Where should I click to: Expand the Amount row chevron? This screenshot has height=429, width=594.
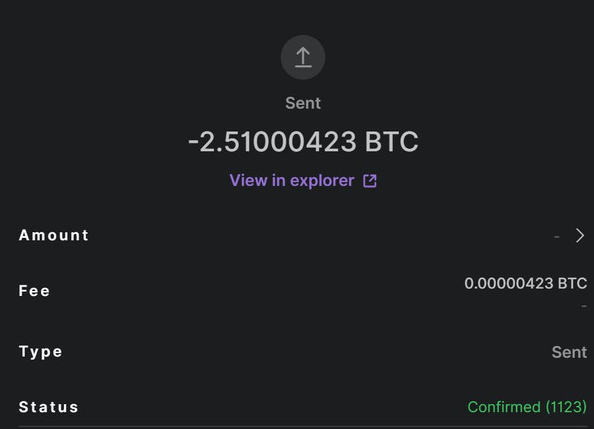coord(580,235)
